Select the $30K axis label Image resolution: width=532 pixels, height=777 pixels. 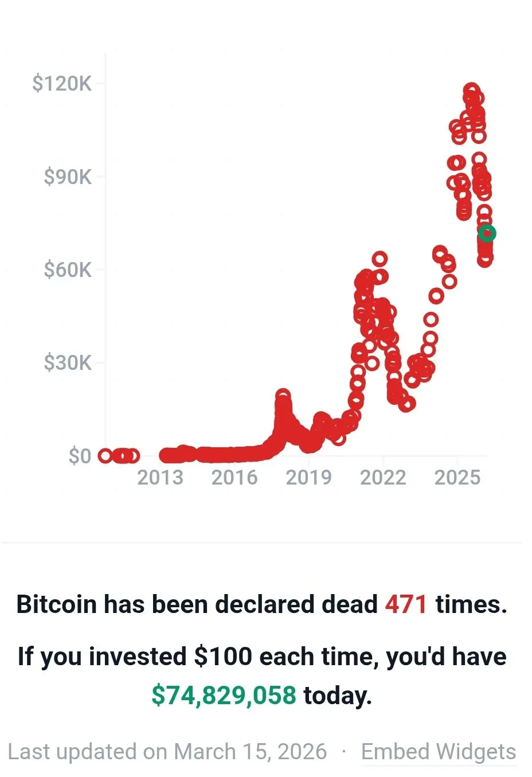pos(68,363)
